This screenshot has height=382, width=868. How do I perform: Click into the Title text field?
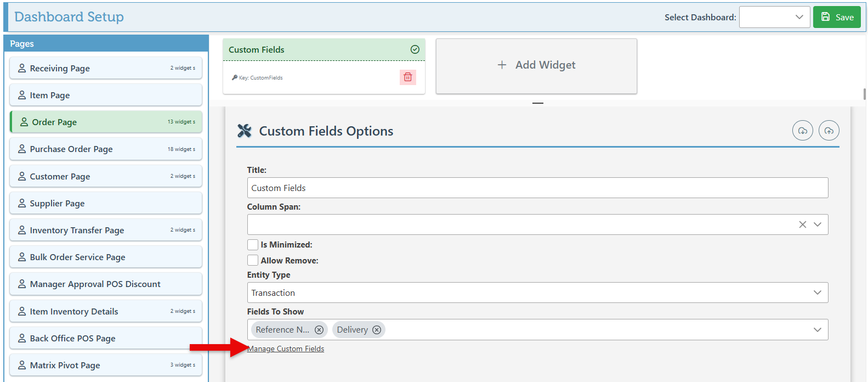[537, 188]
